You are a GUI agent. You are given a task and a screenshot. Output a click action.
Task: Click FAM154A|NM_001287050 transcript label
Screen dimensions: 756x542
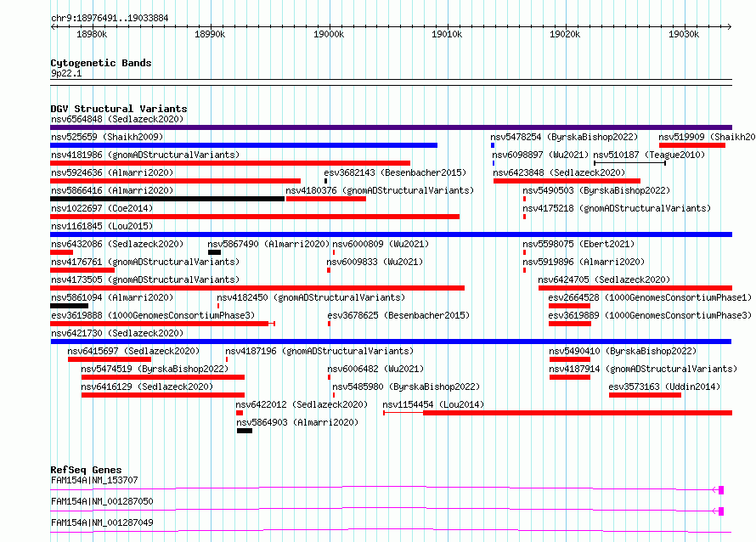[102, 501]
